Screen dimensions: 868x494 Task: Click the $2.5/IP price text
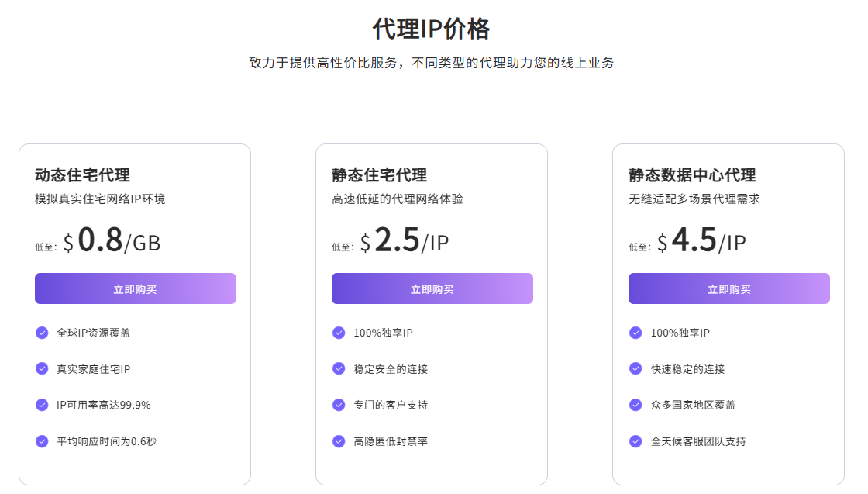tap(405, 240)
